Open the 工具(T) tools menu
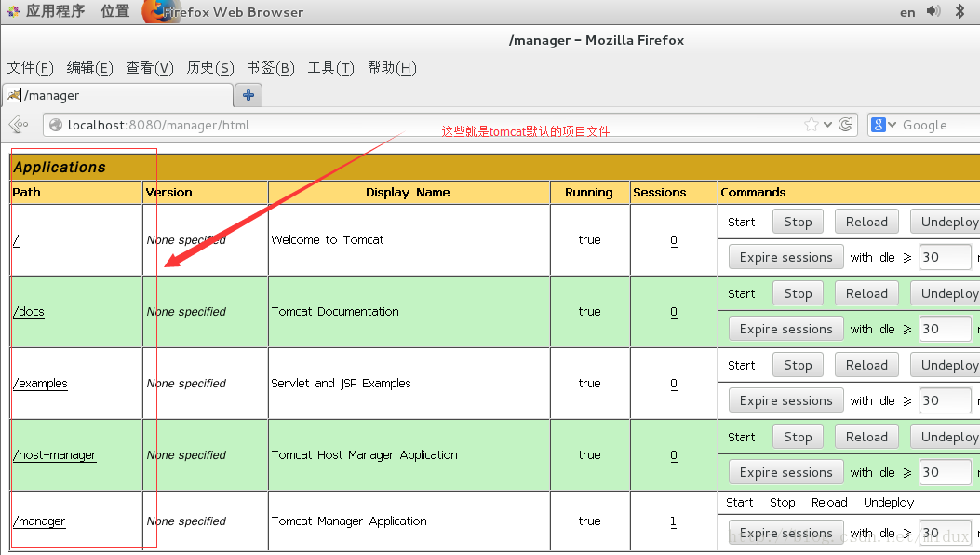The width and height of the screenshot is (980, 555). (330, 68)
